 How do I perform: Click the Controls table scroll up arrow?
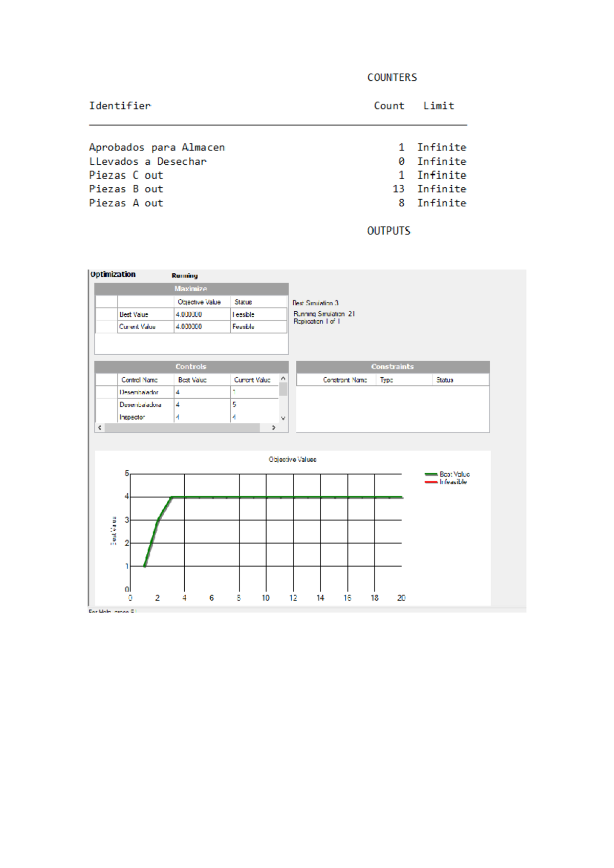coord(283,379)
